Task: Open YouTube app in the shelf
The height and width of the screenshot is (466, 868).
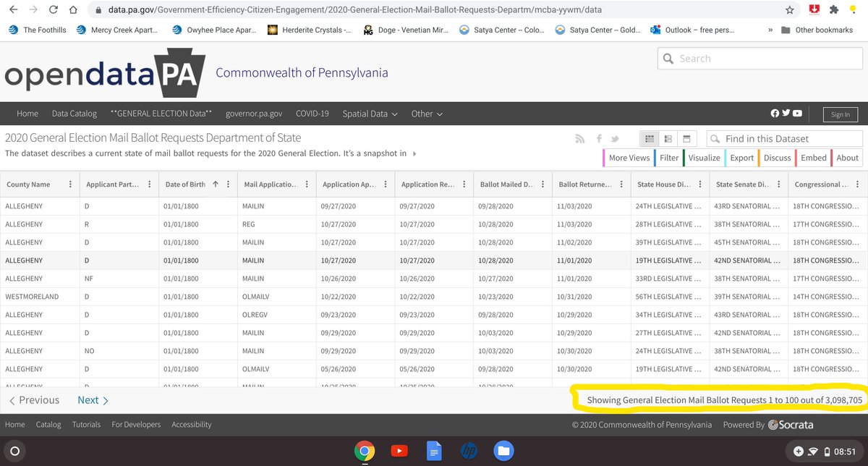Action: click(x=399, y=452)
